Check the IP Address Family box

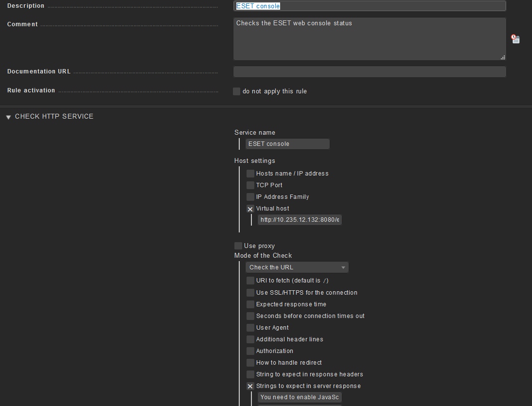(x=250, y=197)
